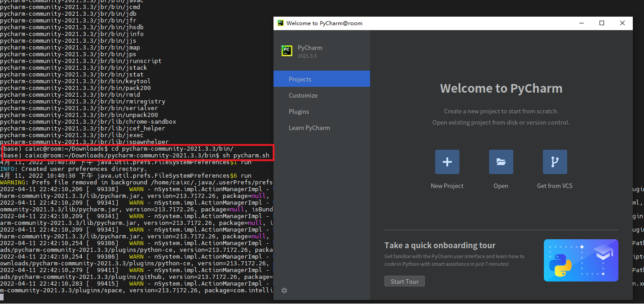This screenshot has width=644, height=304.
Task: Click the Welcome to PyCharm heading
Action: pos(501,88)
